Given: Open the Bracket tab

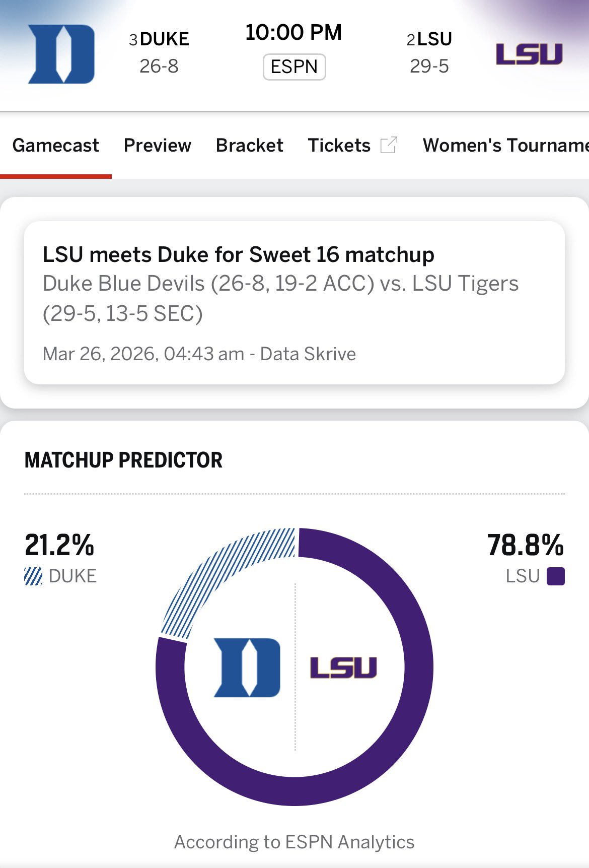Looking at the screenshot, I should [250, 145].
